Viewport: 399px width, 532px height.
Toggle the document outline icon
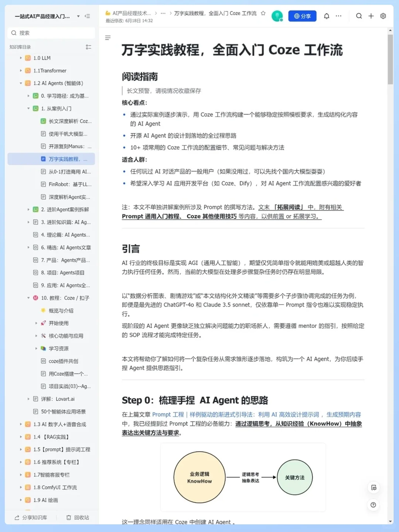point(108,38)
